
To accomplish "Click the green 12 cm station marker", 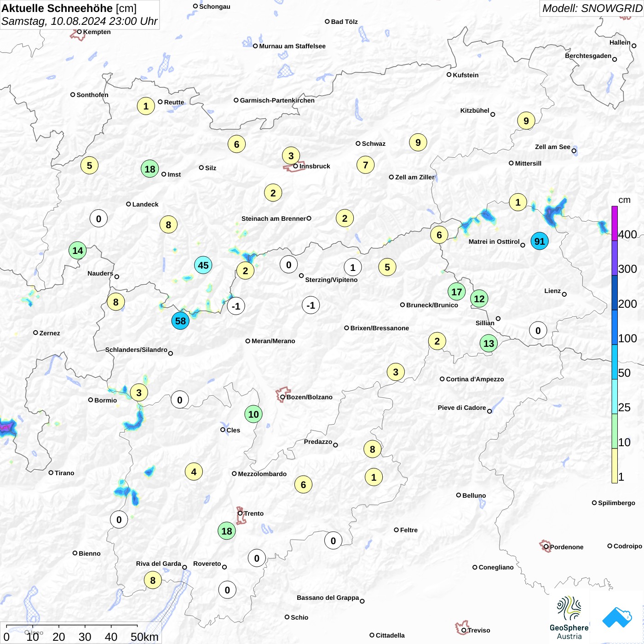I will click(x=479, y=299).
